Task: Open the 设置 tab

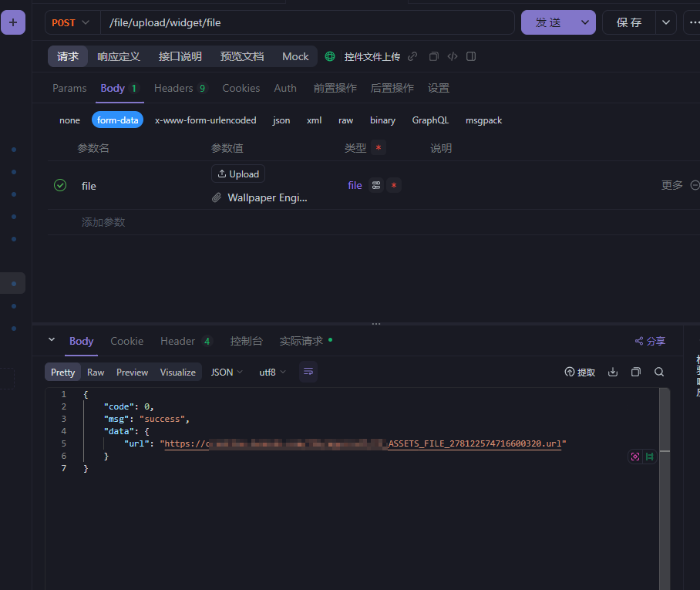Action: [x=439, y=88]
